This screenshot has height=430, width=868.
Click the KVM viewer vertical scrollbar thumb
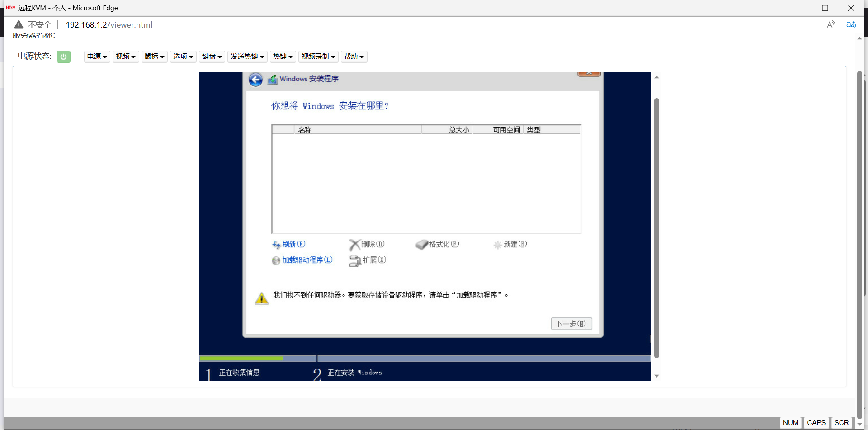[x=656, y=228]
